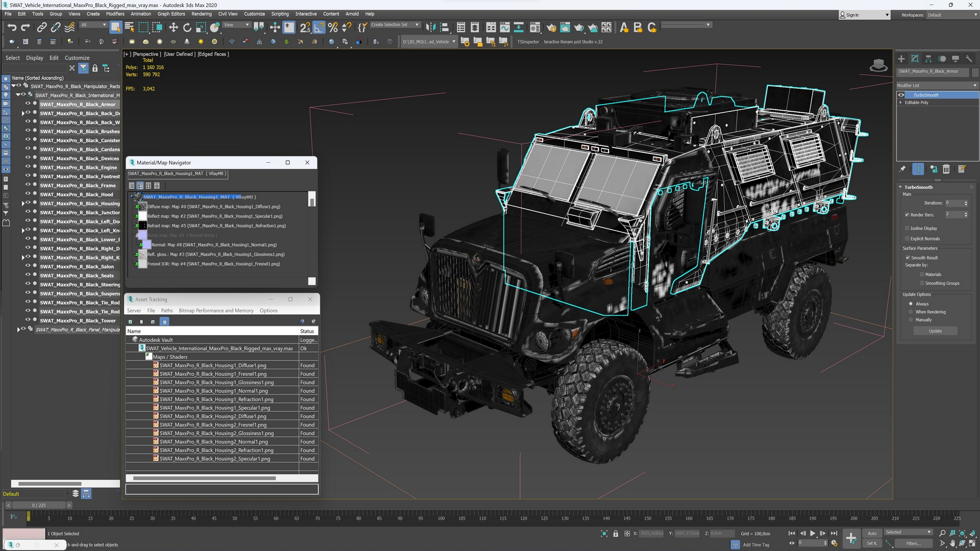
Task: Click the scene explorer filter funnel icon
Action: [84, 68]
